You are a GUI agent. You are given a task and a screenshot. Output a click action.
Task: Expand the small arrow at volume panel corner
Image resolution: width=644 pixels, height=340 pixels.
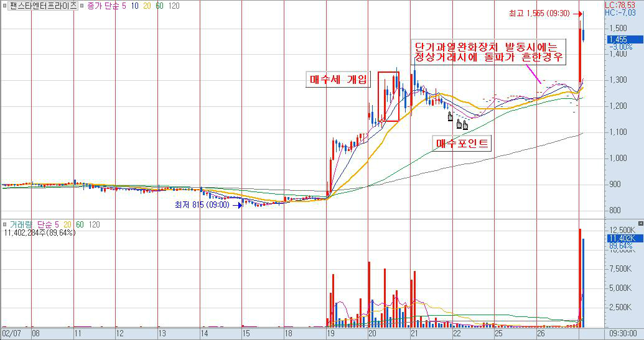(640, 223)
